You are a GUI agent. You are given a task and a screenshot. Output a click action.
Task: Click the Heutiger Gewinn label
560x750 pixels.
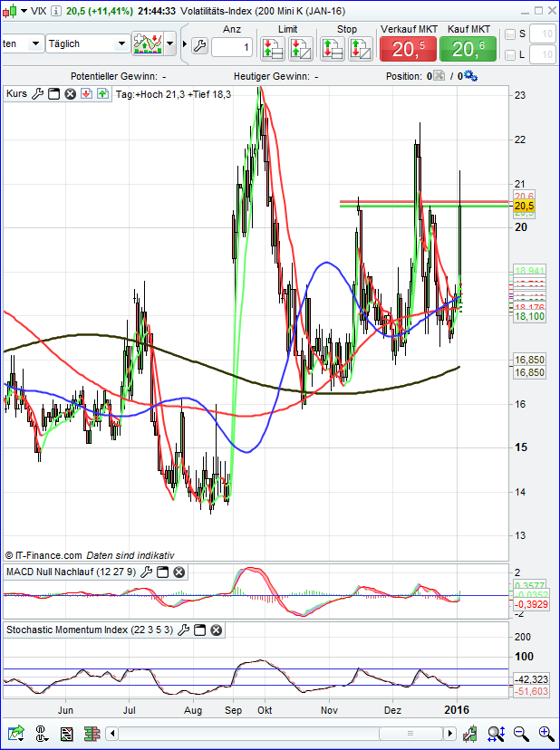[x=272, y=76]
